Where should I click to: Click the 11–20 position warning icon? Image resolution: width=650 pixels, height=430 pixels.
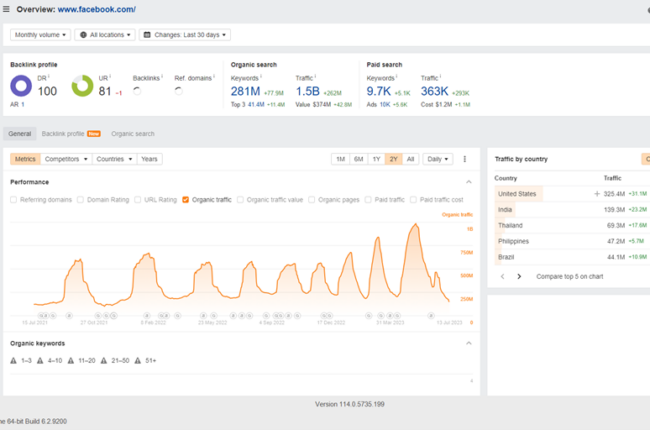coord(71,361)
